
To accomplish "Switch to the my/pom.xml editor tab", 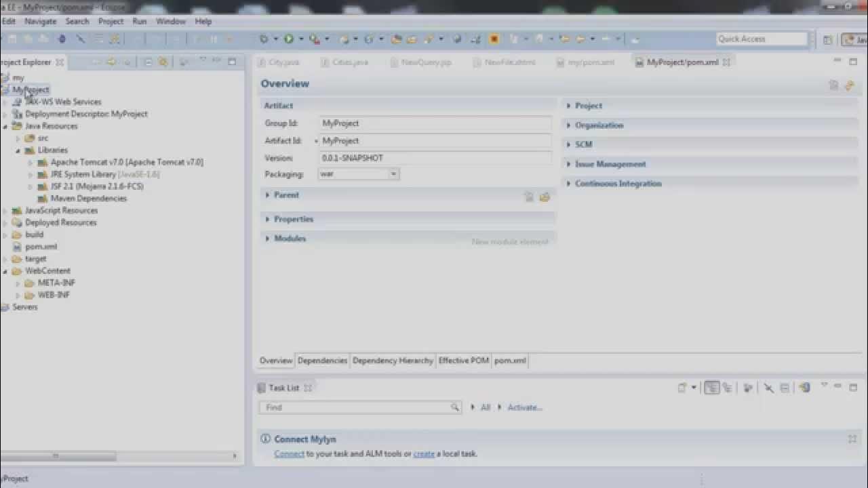I will pyautogui.click(x=586, y=62).
